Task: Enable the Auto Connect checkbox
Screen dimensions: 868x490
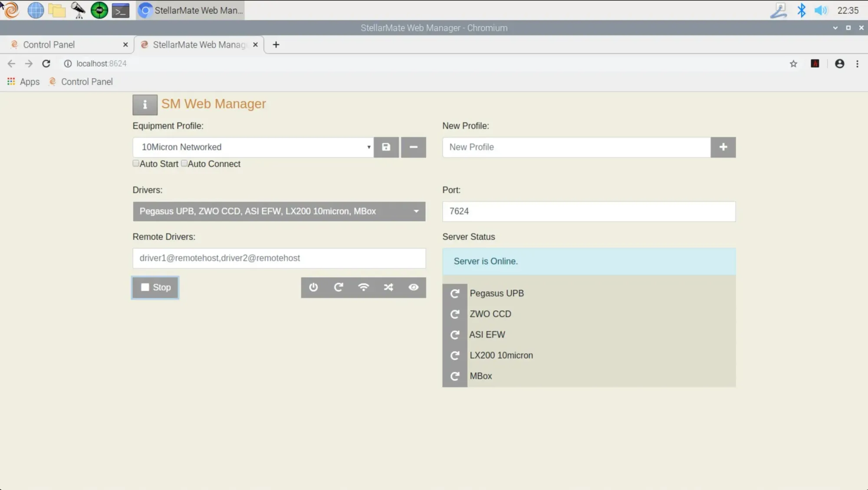Action: point(184,164)
